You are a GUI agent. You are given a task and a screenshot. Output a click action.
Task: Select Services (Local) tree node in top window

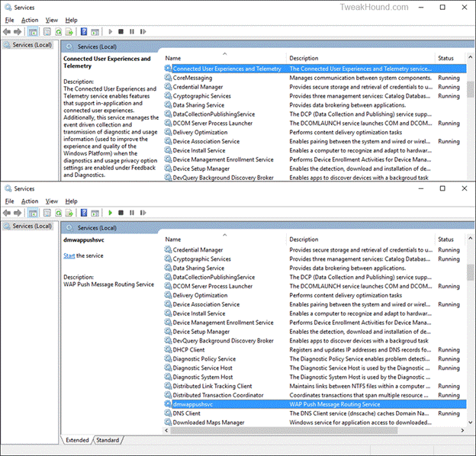point(28,45)
